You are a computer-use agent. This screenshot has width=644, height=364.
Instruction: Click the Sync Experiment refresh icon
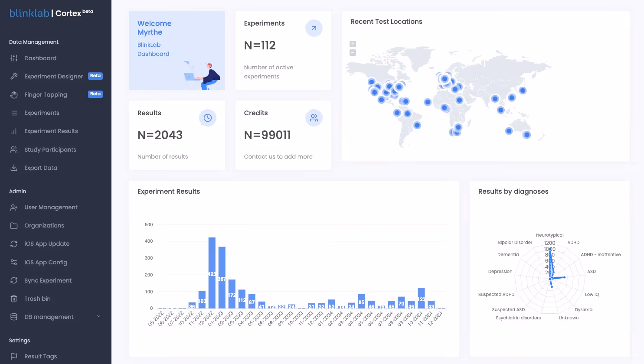[x=14, y=280]
